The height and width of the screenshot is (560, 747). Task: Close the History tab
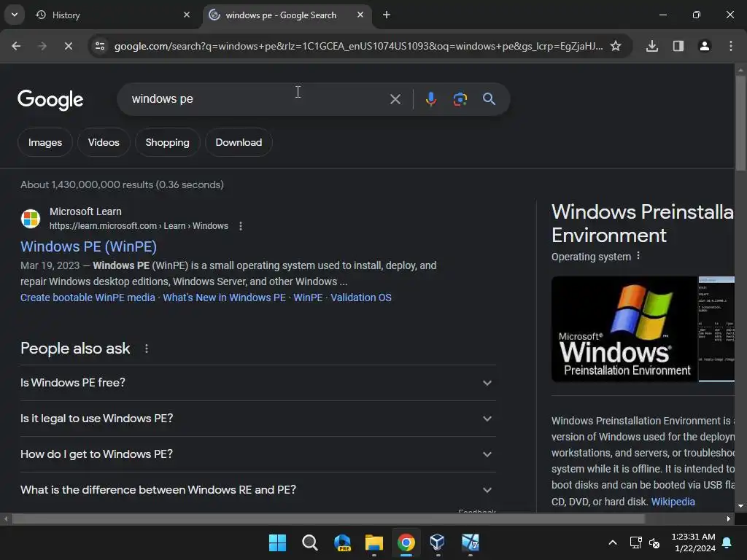[187, 15]
